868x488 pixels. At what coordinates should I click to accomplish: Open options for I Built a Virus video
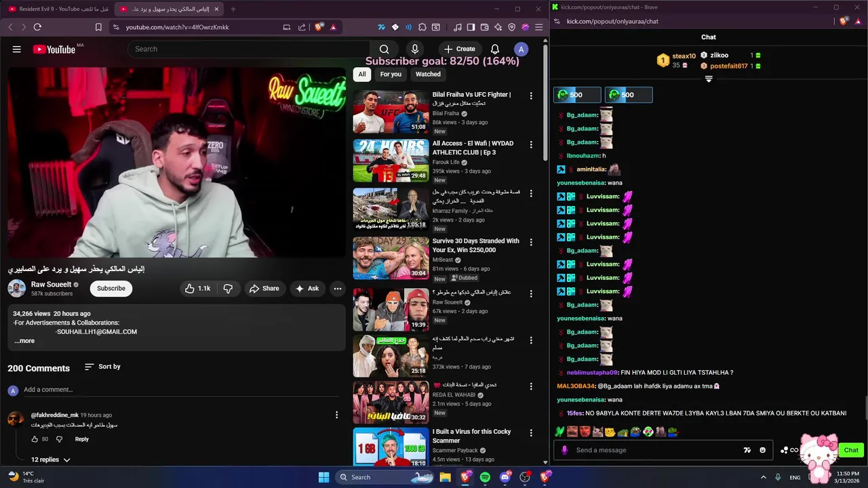531,433
